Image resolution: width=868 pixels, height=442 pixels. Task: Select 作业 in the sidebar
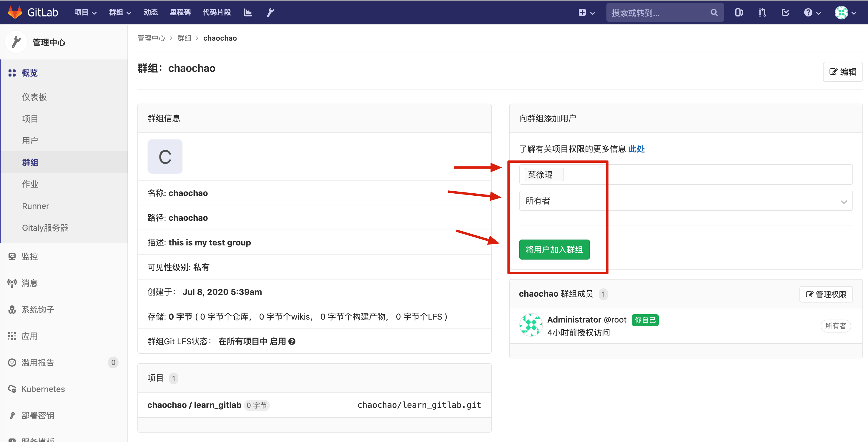[30, 184]
